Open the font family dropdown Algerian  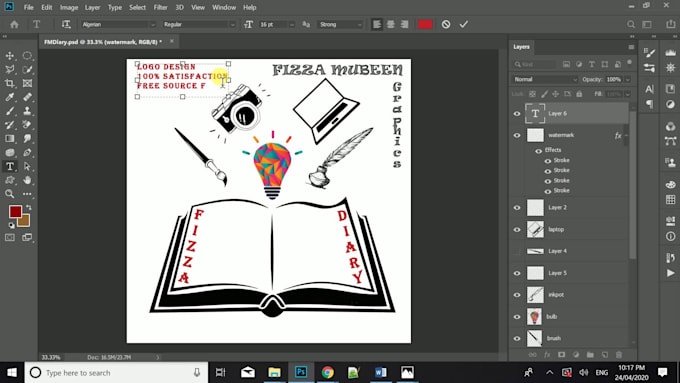point(118,24)
